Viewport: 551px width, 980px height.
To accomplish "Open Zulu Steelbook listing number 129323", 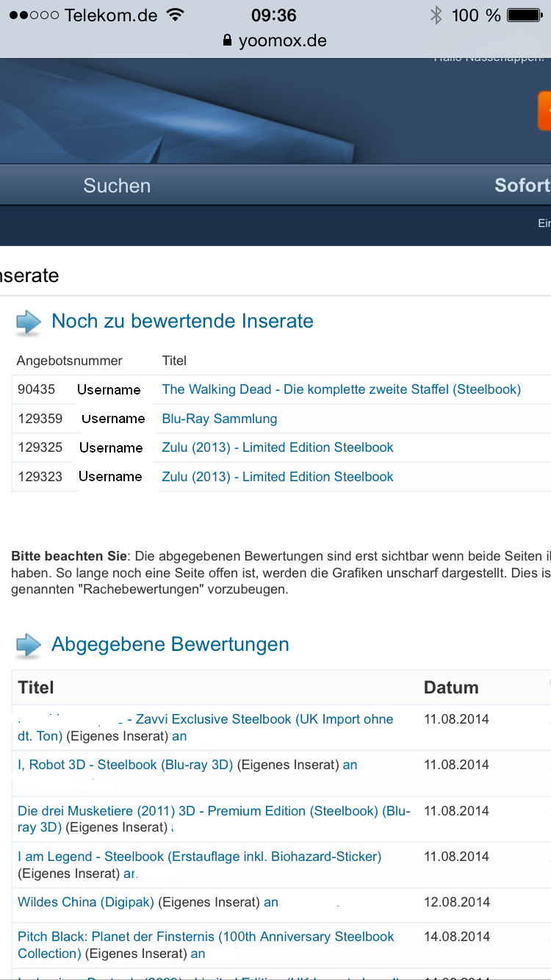I will 278,477.
